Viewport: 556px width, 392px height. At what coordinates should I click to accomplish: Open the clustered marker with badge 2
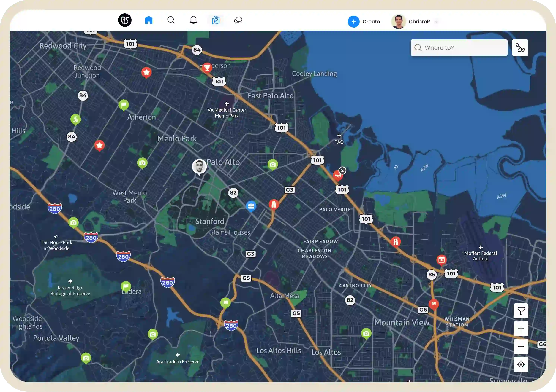coord(338,175)
